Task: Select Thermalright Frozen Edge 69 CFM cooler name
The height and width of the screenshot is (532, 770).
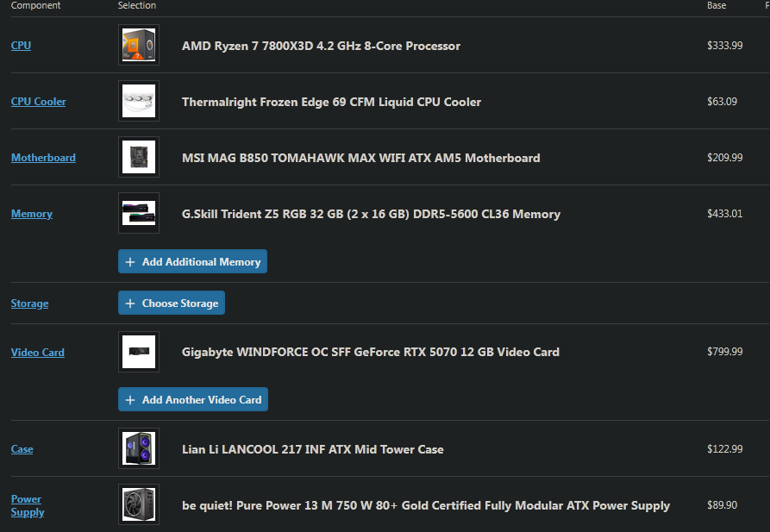Action: point(331,102)
